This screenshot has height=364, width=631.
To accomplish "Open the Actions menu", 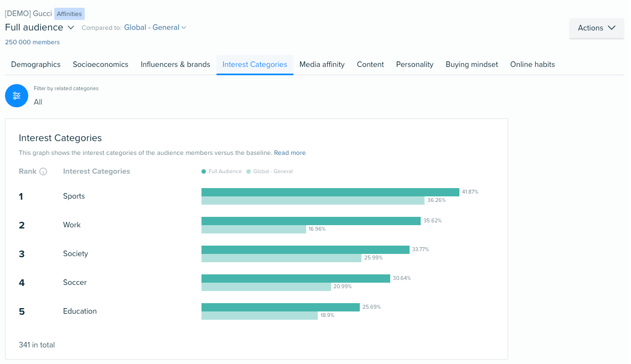I will click(x=596, y=28).
